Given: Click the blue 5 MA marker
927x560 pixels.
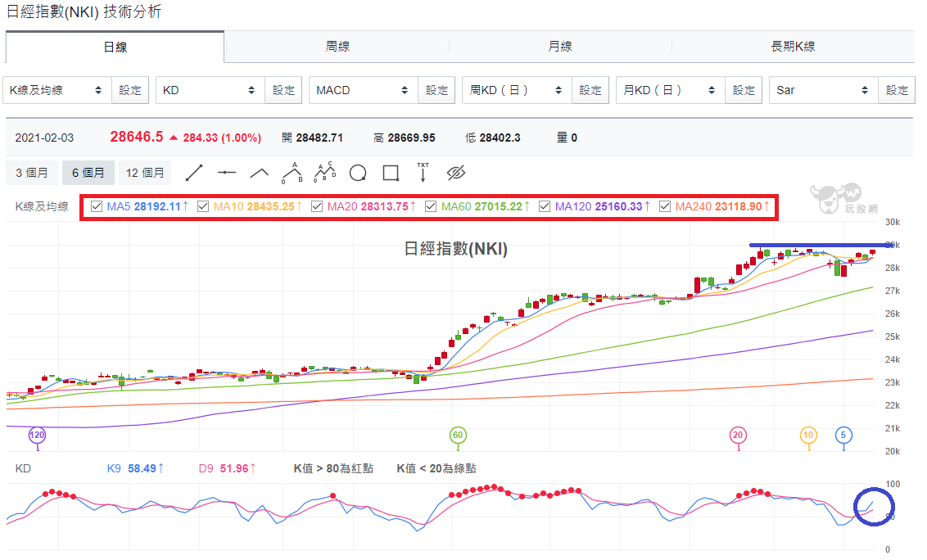Looking at the screenshot, I should [843, 436].
